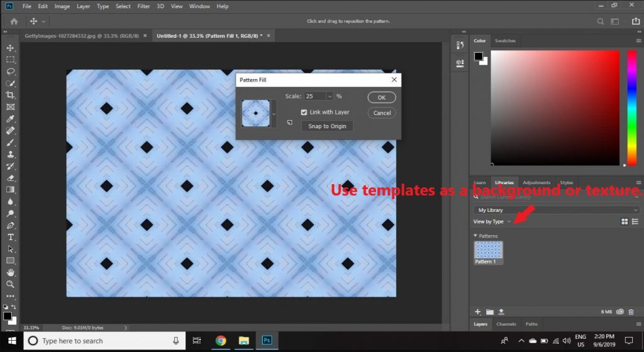The image size is (644, 352).
Task: Select the Pattern 1 library thumbnail
Action: point(488,253)
